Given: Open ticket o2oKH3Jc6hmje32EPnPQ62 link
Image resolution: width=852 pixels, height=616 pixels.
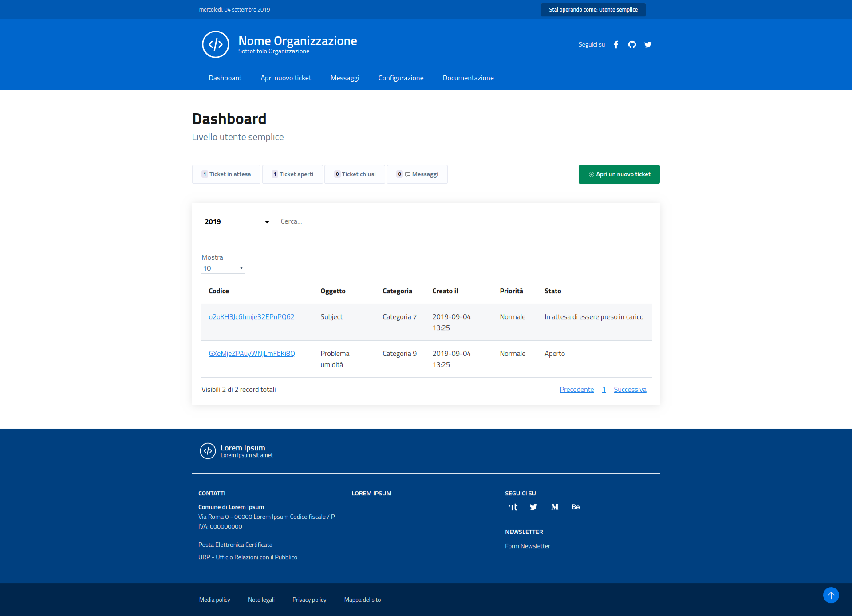Looking at the screenshot, I should [x=252, y=317].
